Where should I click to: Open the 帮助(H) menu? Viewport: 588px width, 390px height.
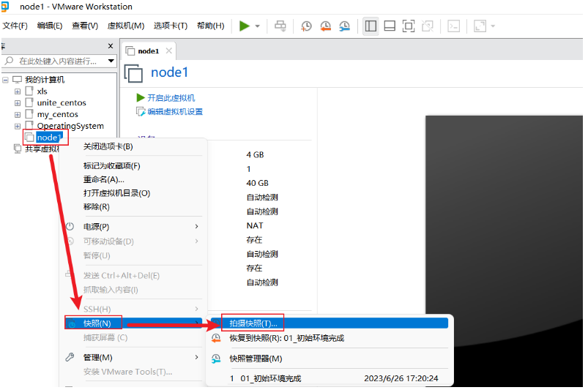(x=210, y=26)
